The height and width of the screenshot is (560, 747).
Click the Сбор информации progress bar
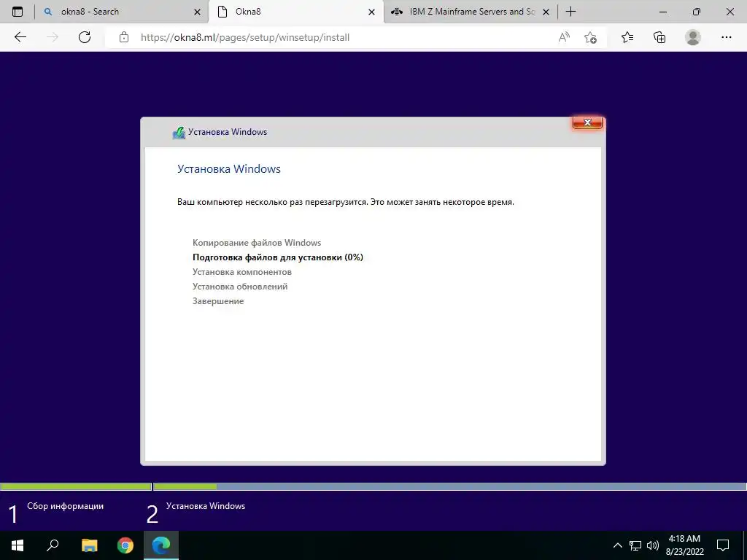point(76,486)
